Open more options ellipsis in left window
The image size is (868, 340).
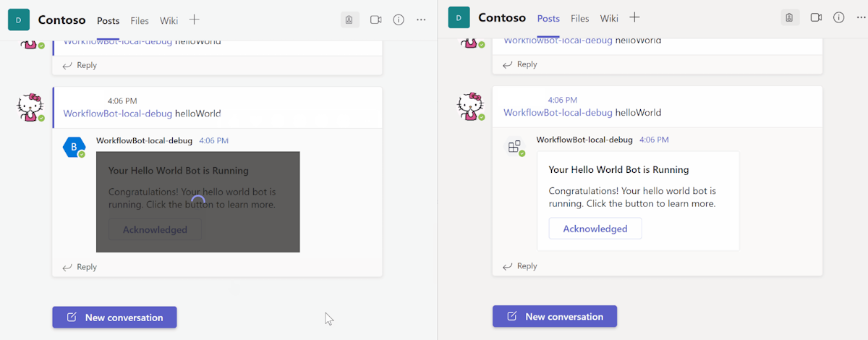point(422,20)
